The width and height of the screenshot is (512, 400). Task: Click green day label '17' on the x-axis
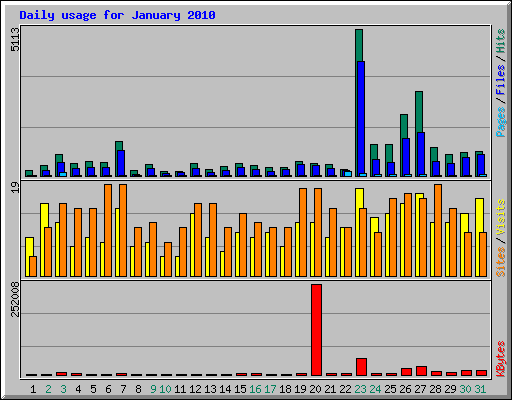tap(270, 389)
